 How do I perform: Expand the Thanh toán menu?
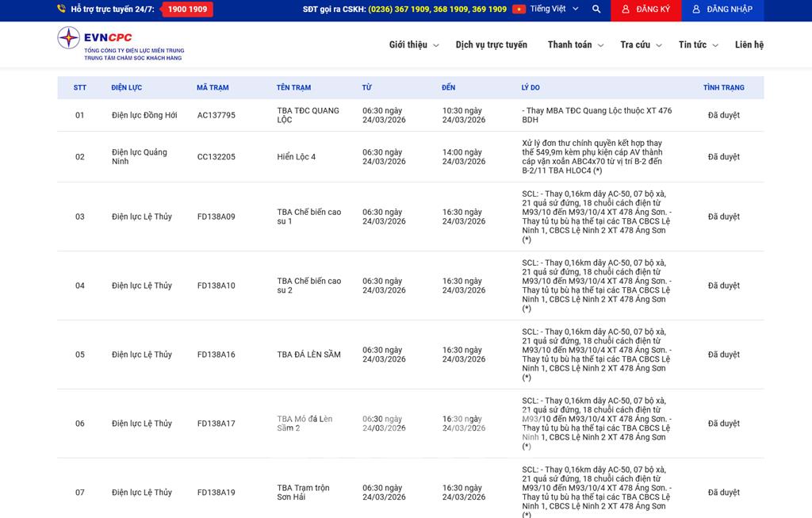[575, 45]
